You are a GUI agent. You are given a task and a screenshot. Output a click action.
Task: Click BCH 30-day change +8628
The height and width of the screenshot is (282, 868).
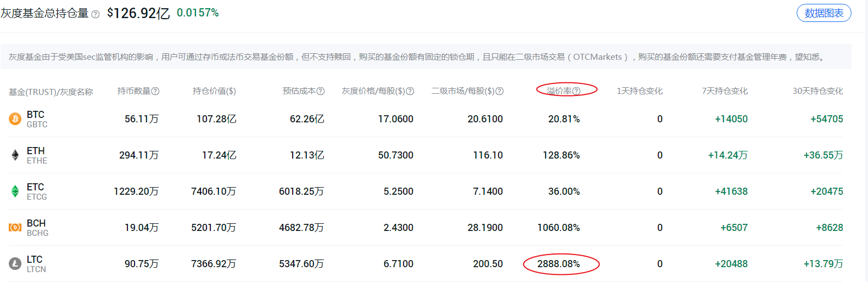pyautogui.click(x=830, y=228)
